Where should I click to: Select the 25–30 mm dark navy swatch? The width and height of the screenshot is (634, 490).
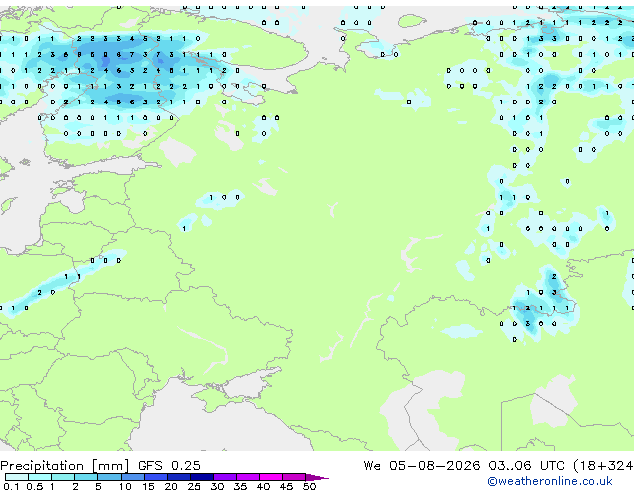coord(202,477)
